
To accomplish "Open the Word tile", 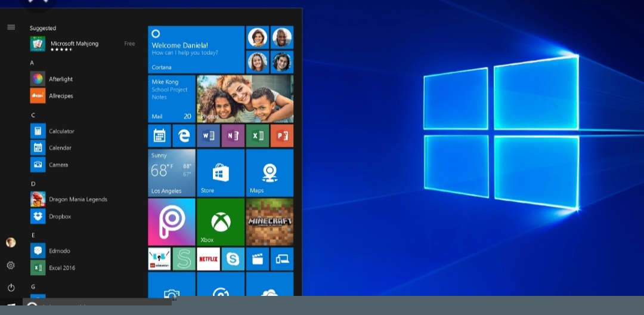I will click(208, 135).
